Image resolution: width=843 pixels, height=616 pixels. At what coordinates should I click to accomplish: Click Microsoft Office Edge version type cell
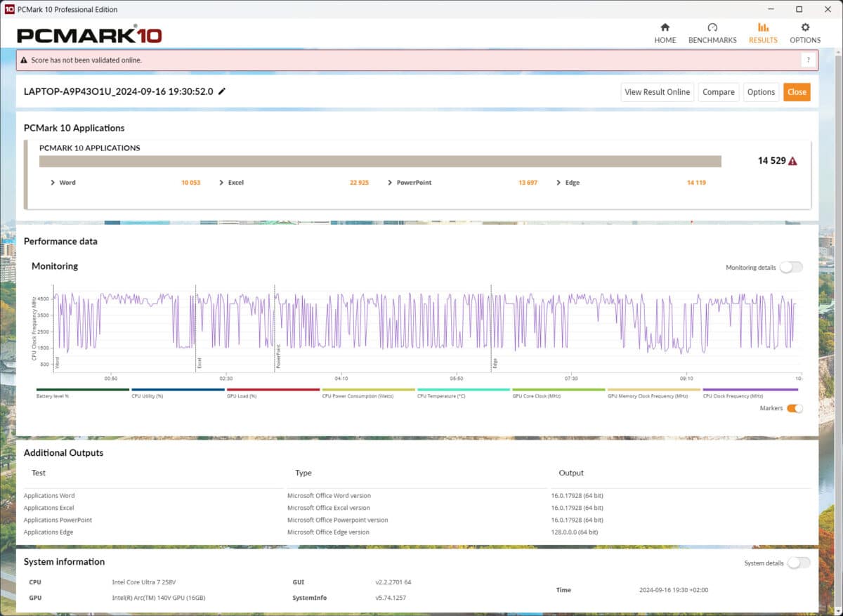pos(328,532)
